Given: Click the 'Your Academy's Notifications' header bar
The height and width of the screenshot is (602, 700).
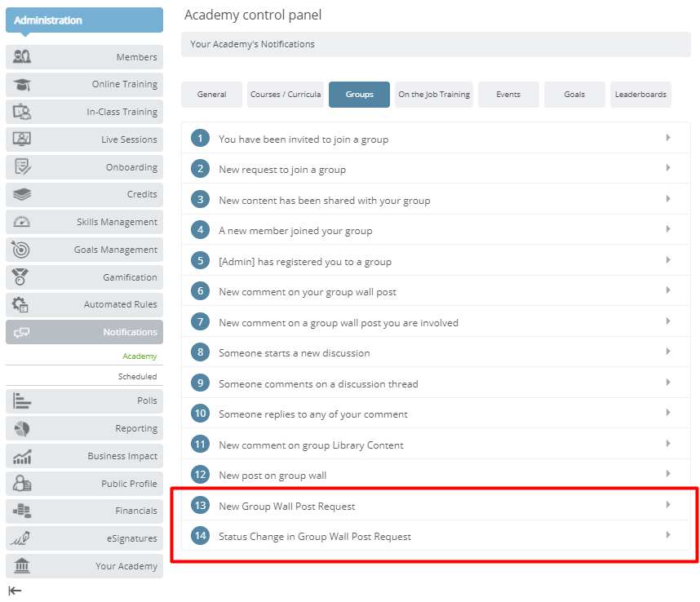Looking at the screenshot, I should pyautogui.click(x=436, y=44).
